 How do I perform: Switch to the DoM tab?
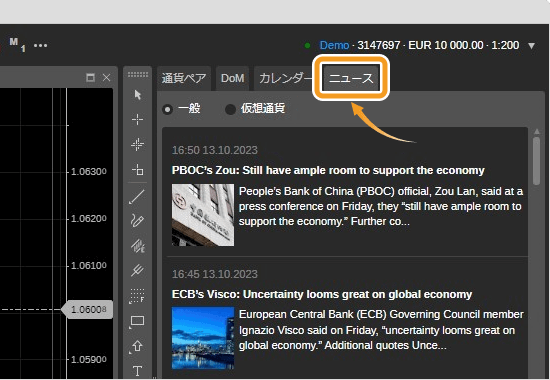pos(233,78)
